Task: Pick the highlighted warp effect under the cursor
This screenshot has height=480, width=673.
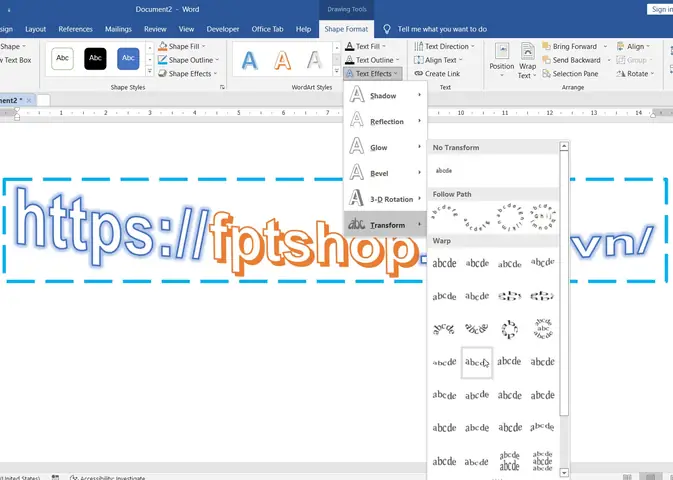Action: (477, 363)
